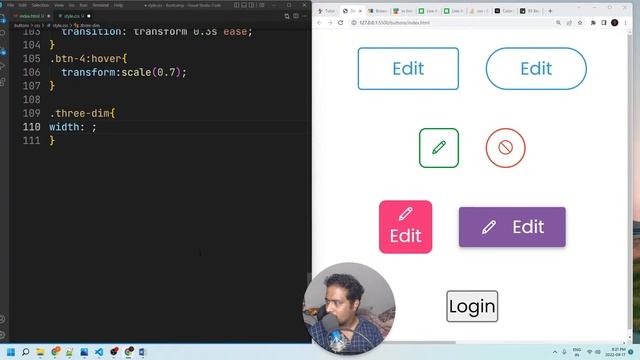Screen dimensions: 640x360
Task: Open the Terminal menu in VS Code
Action: pos(100,5)
